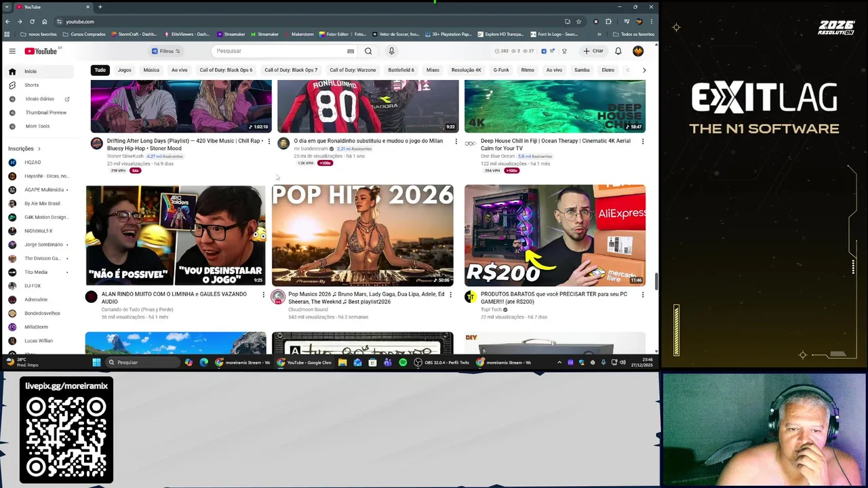Viewport: 868px width, 488px height.
Task: Bookmark this page with the star
Action: [578, 22]
